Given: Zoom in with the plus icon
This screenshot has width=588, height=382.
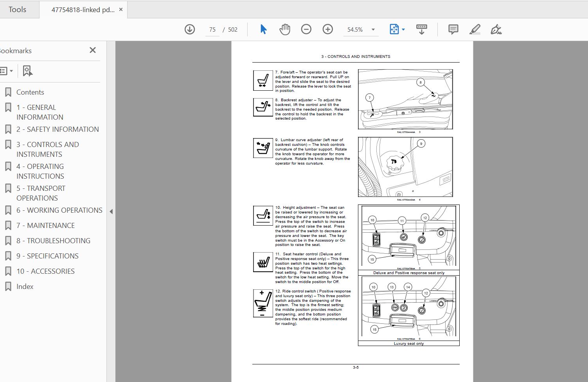Looking at the screenshot, I should 328,29.
